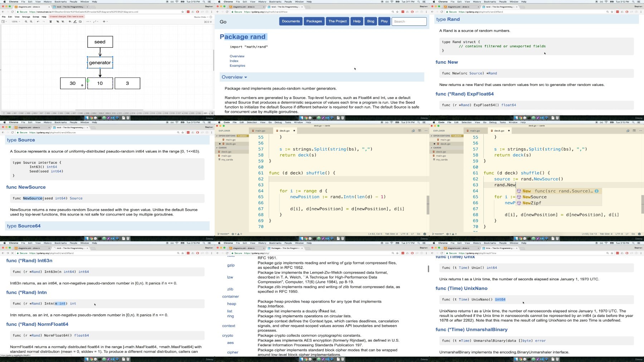Open the 125% zoom level dropdown in draw.io
This screenshot has width=644, height=362.
[x=16, y=21]
